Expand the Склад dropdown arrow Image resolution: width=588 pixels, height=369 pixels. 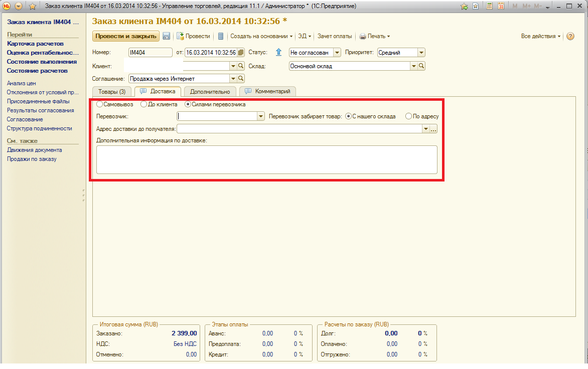[413, 66]
